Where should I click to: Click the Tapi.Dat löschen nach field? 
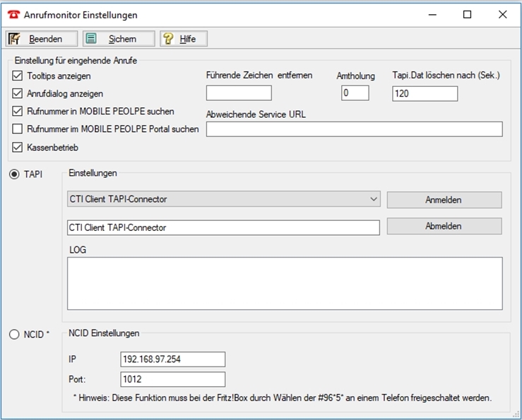pyautogui.click(x=425, y=93)
